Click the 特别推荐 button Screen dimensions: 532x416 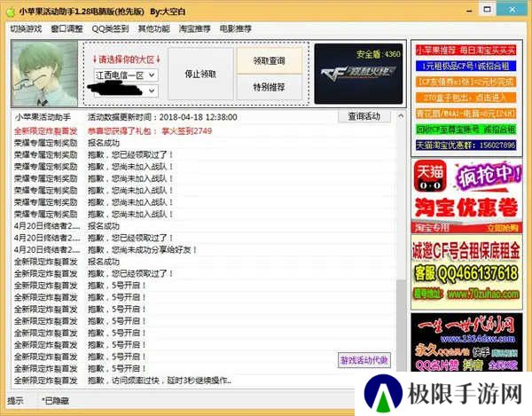point(269,87)
